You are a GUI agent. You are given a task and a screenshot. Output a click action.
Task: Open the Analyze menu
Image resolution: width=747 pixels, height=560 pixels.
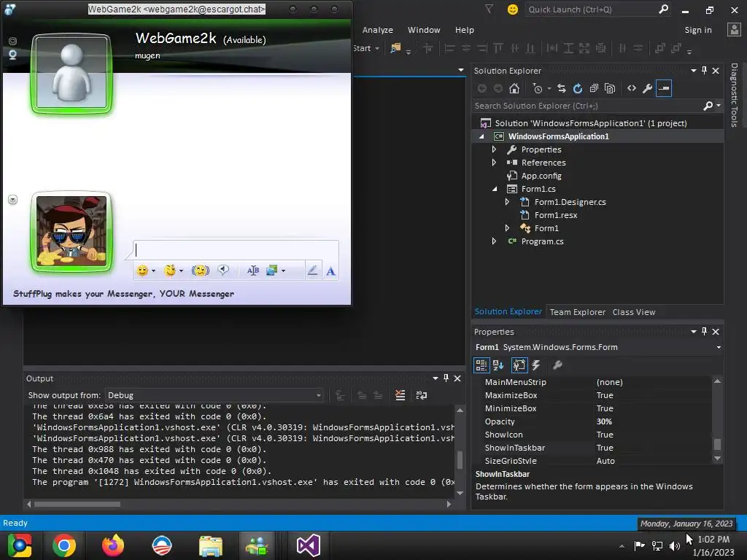(378, 30)
